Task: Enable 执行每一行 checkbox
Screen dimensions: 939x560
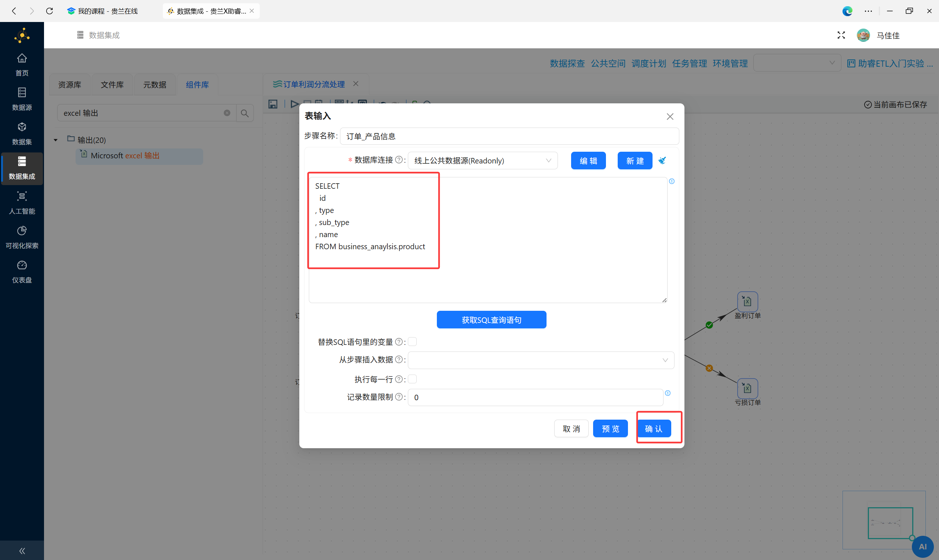Action: click(412, 379)
